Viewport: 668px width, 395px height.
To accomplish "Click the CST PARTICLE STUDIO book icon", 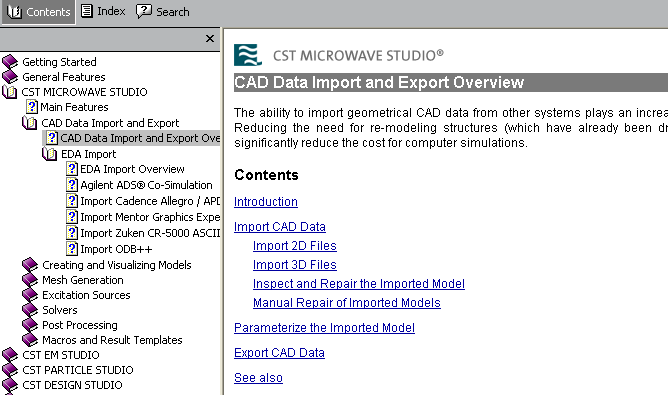I will pyautogui.click(x=10, y=370).
